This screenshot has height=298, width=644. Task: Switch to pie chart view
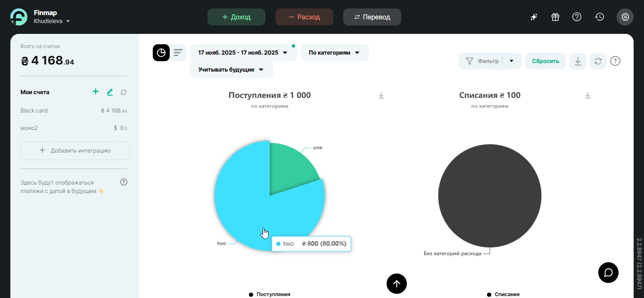click(161, 53)
